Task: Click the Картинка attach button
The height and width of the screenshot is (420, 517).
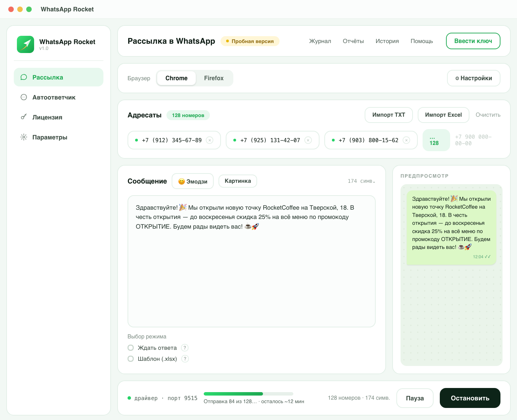Action: point(238,181)
